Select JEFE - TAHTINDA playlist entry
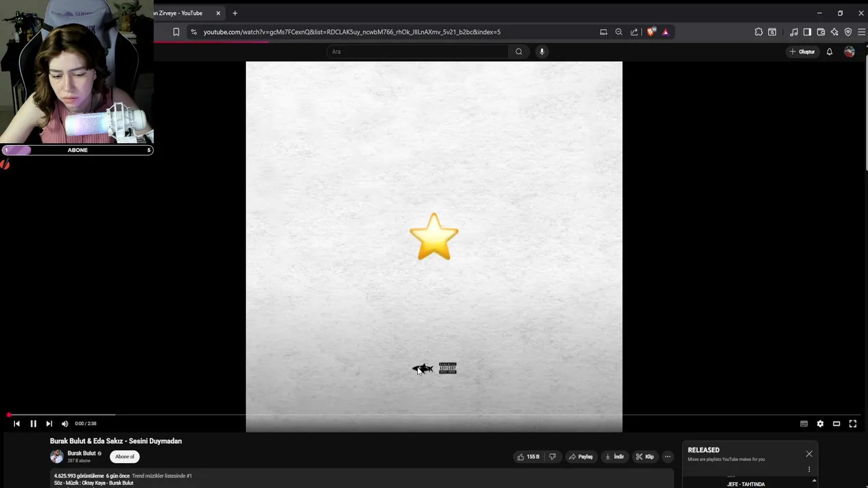The height and width of the screenshot is (488, 868). (x=746, y=484)
